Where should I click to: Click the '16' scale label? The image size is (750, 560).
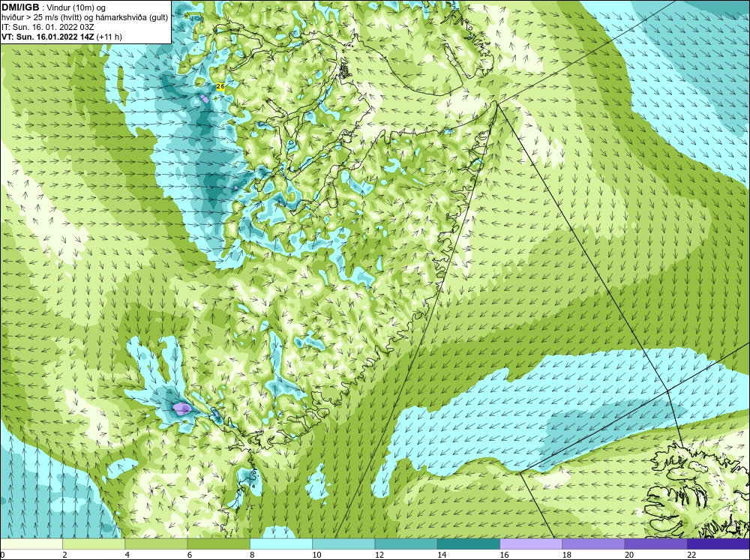(505, 555)
